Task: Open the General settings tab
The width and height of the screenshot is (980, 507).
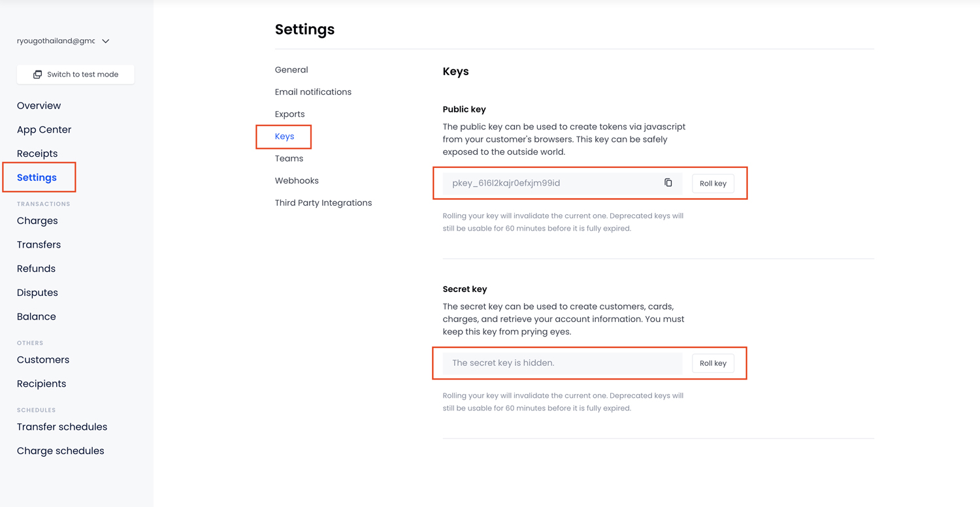Action: pos(291,70)
